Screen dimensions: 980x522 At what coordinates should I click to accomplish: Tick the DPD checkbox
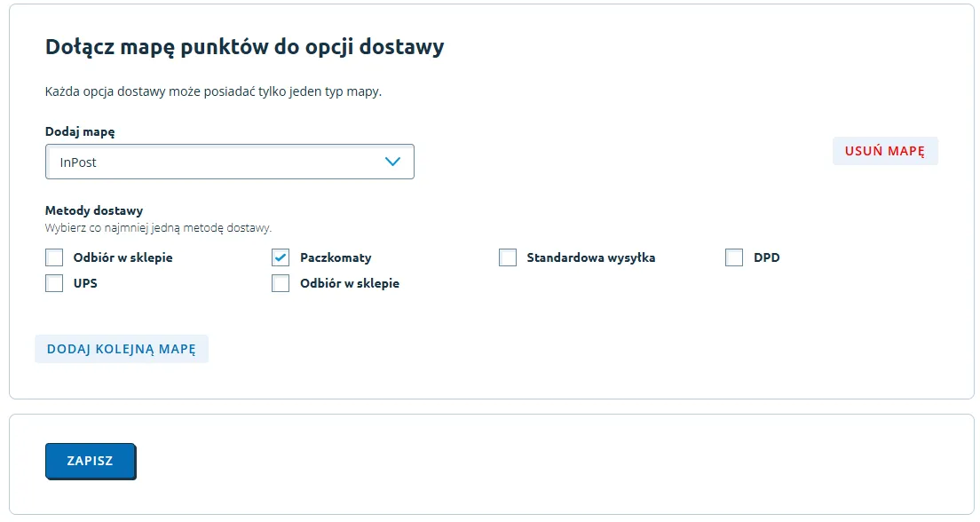(x=734, y=257)
